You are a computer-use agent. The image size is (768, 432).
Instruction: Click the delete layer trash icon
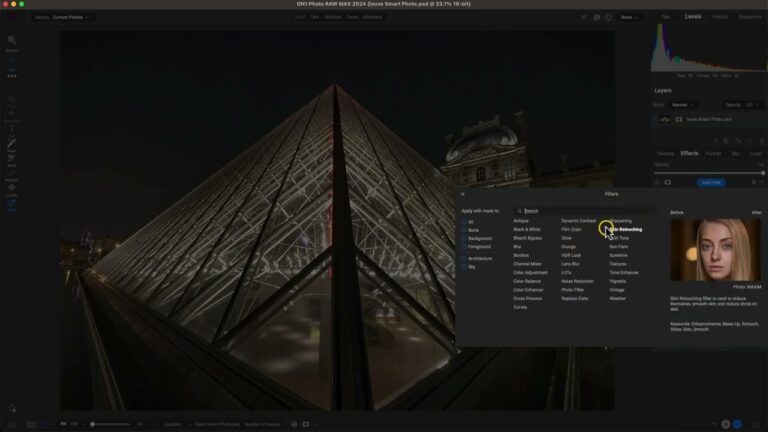[762, 141]
